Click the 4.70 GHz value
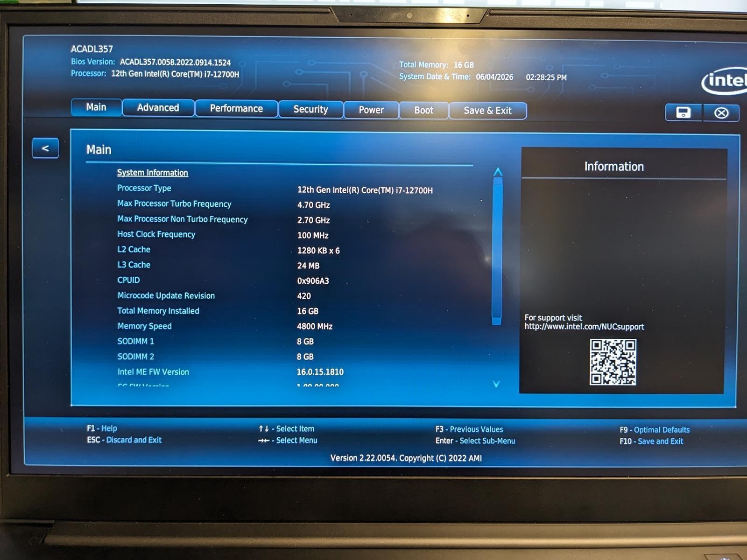The image size is (747, 560). click(314, 205)
